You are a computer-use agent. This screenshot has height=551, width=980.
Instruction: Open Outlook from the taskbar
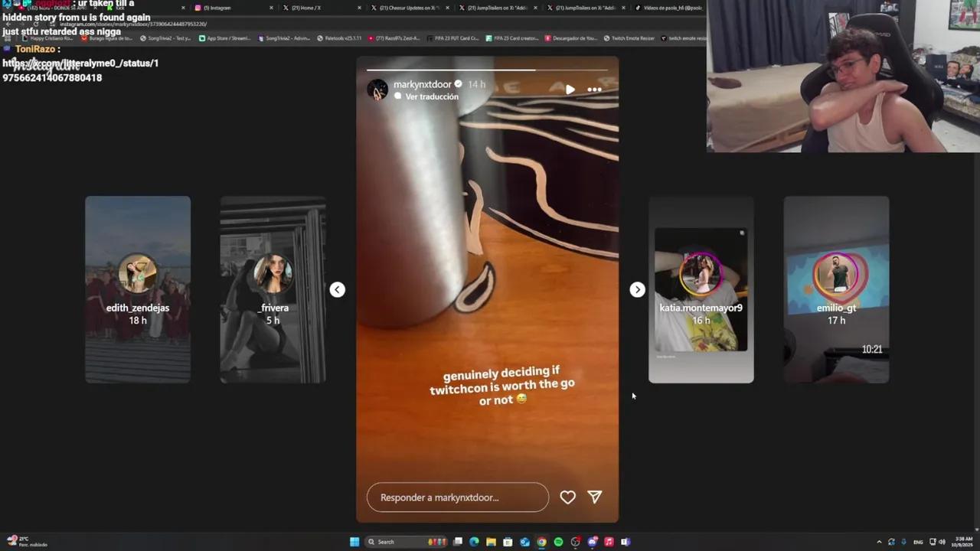pyautogui.click(x=524, y=542)
